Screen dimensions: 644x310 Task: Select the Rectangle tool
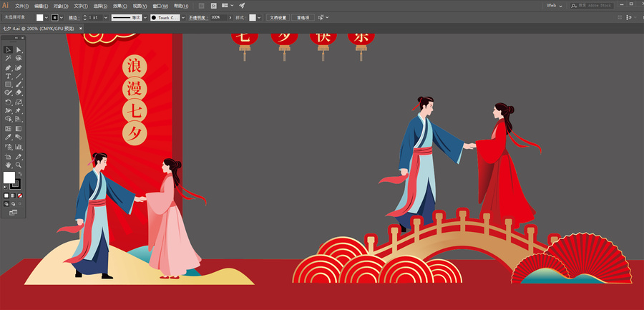8,84
